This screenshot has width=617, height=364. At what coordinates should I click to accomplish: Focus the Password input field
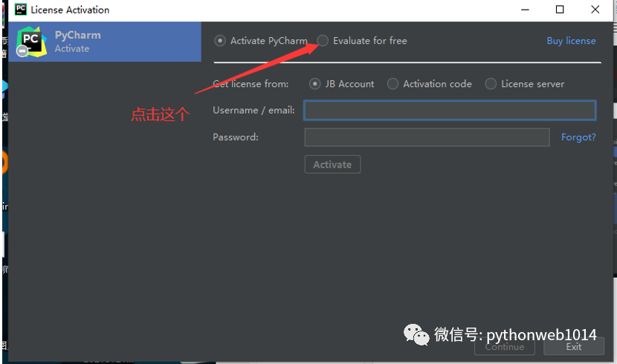(427, 137)
